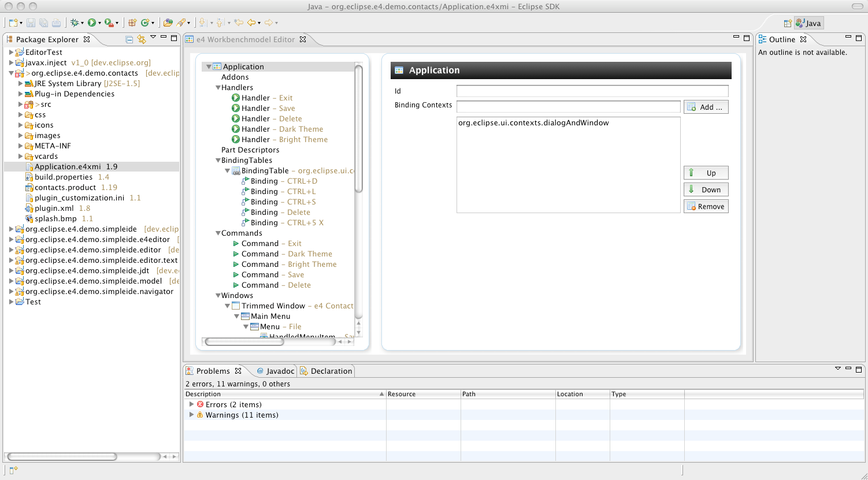
Task: Click the Remove button
Action: click(x=706, y=206)
